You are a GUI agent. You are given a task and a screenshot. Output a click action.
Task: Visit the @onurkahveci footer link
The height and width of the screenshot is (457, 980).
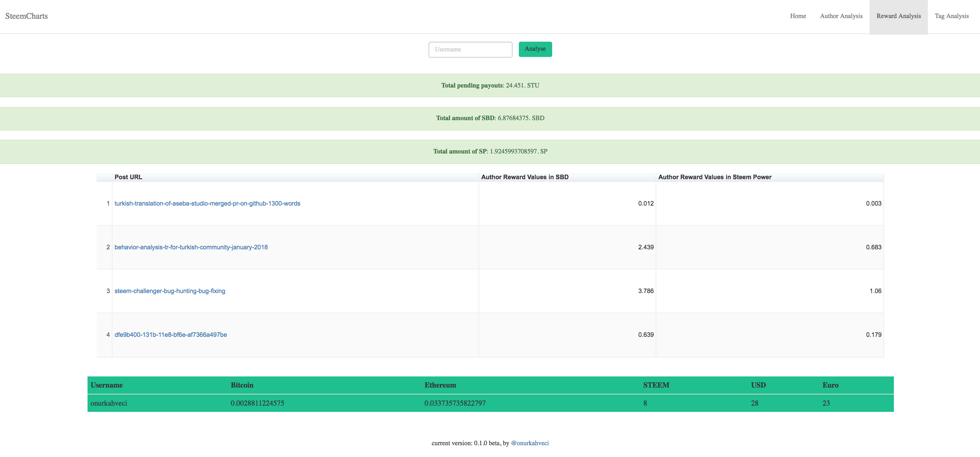530,443
